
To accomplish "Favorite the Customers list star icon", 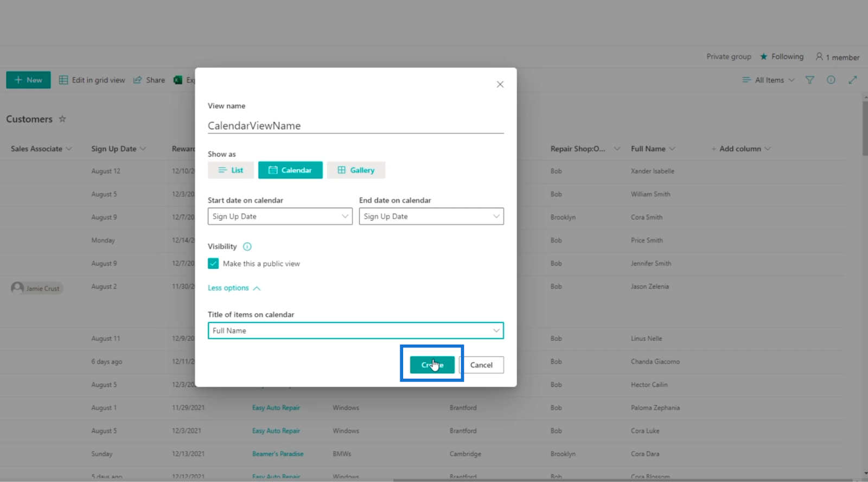I will [x=62, y=119].
